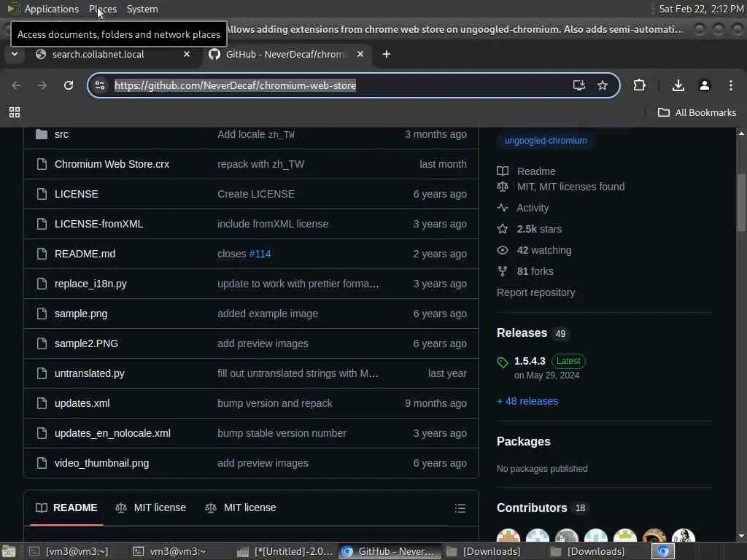Install app icon in address bar

pyautogui.click(x=578, y=85)
